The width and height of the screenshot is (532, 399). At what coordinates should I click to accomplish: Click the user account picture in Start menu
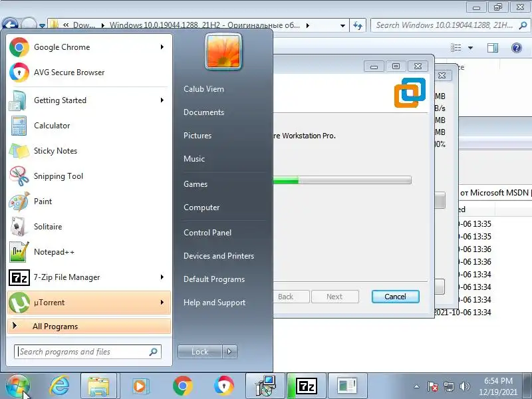click(223, 52)
